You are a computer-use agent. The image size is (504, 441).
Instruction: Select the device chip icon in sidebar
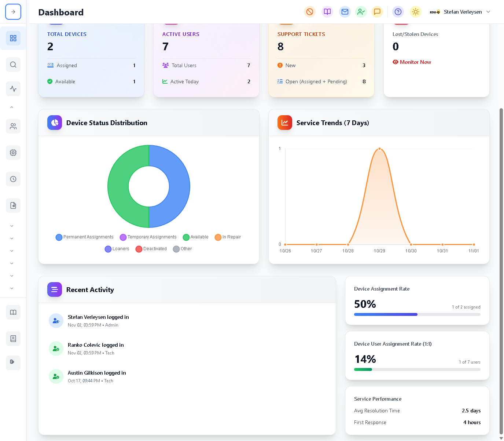[x=13, y=153]
